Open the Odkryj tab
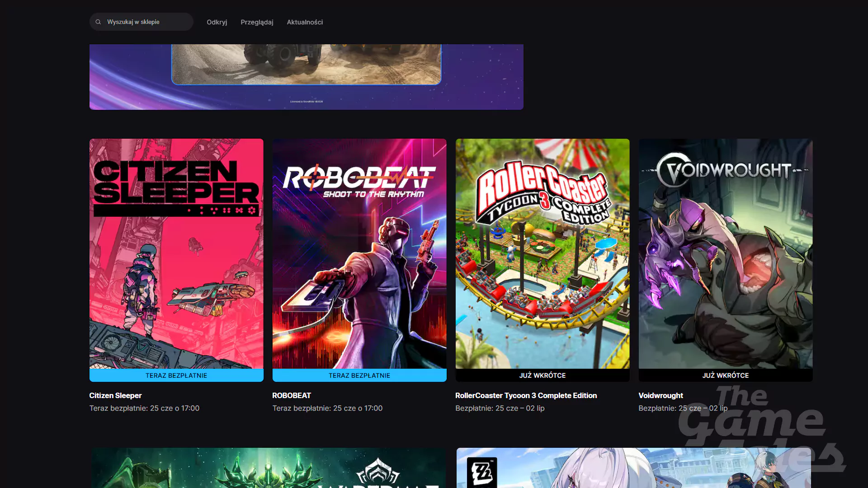This screenshot has height=488, width=868. [x=217, y=22]
